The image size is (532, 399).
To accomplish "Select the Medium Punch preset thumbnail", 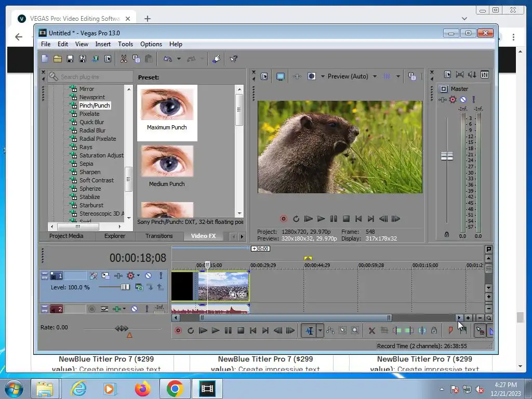I will point(167,162).
